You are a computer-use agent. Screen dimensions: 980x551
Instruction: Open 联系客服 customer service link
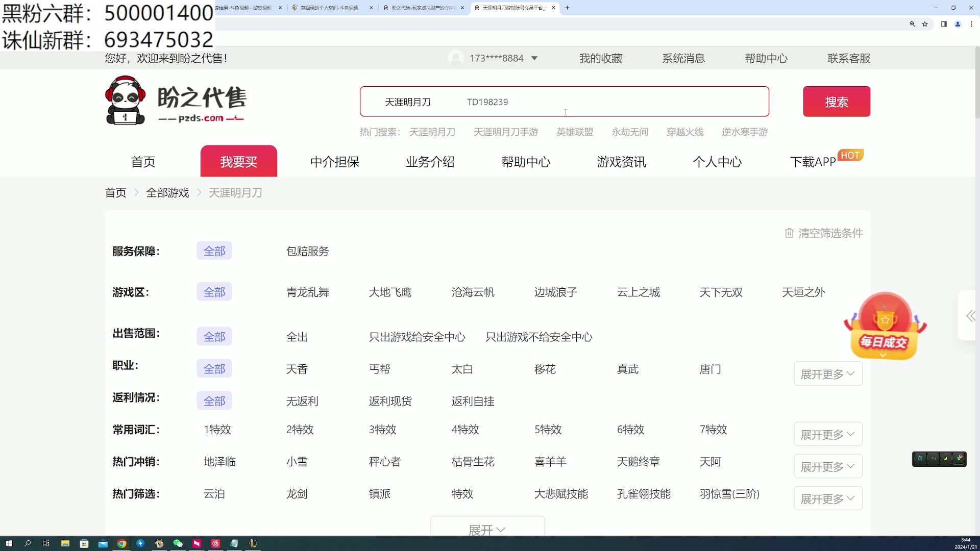[849, 58]
